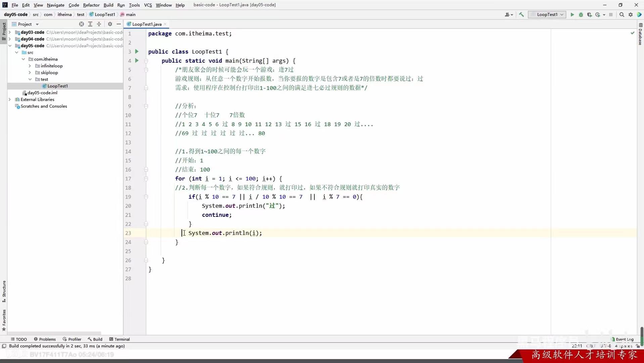644x363 pixels.
Task: Select itheima in the breadcrumb bar
Action: pyautogui.click(x=64, y=14)
